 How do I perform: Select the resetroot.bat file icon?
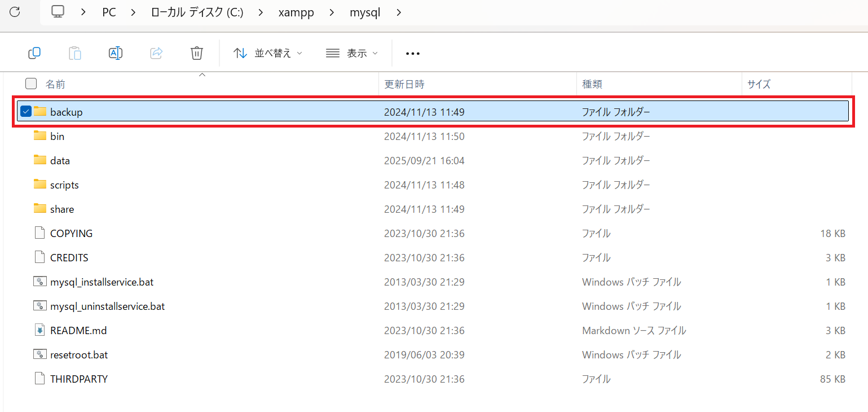pyautogui.click(x=39, y=354)
